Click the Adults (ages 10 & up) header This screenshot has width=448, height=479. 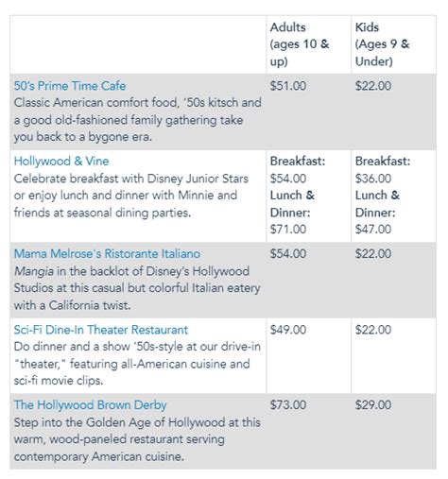point(300,44)
